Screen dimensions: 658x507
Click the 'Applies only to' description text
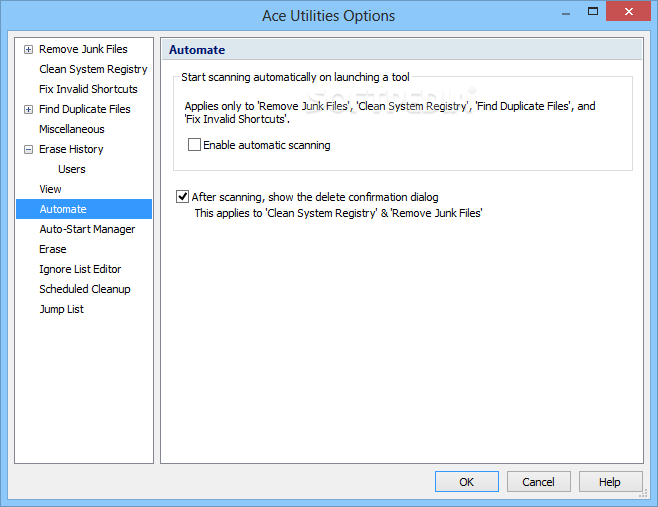390,112
